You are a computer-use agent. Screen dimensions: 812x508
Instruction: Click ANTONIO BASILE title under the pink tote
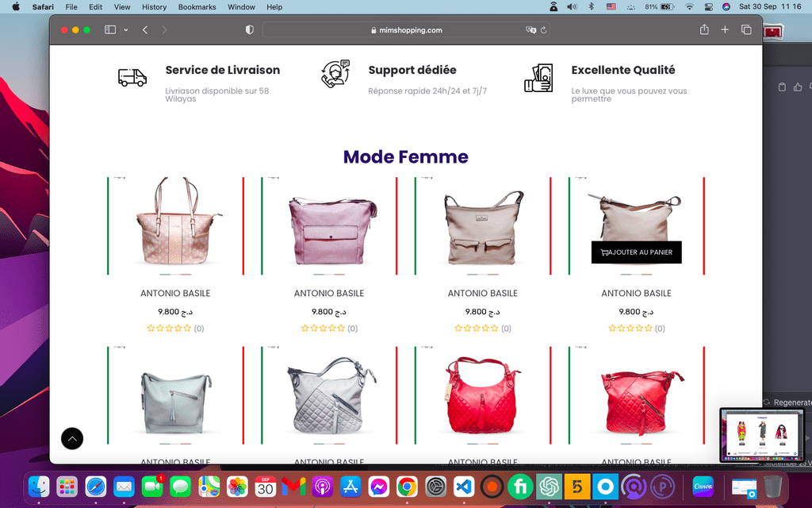[175, 294]
